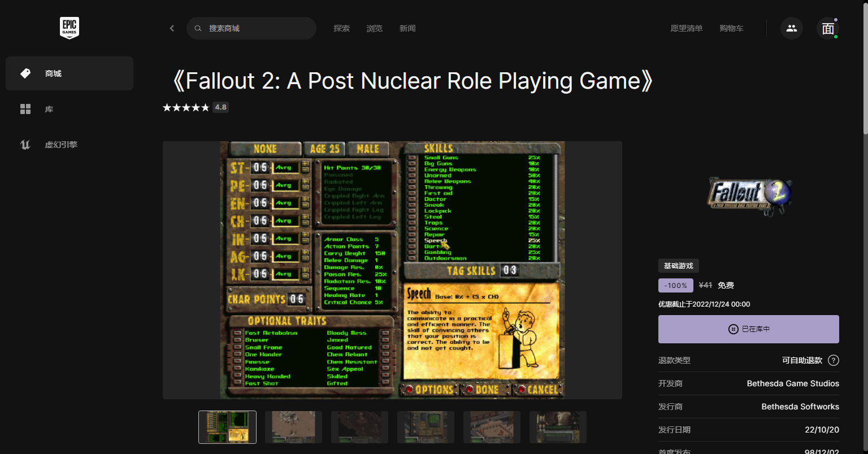Select 商城 in the sidebar
The width and height of the screenshot is (868, 454).
click(x=70, y=73)
